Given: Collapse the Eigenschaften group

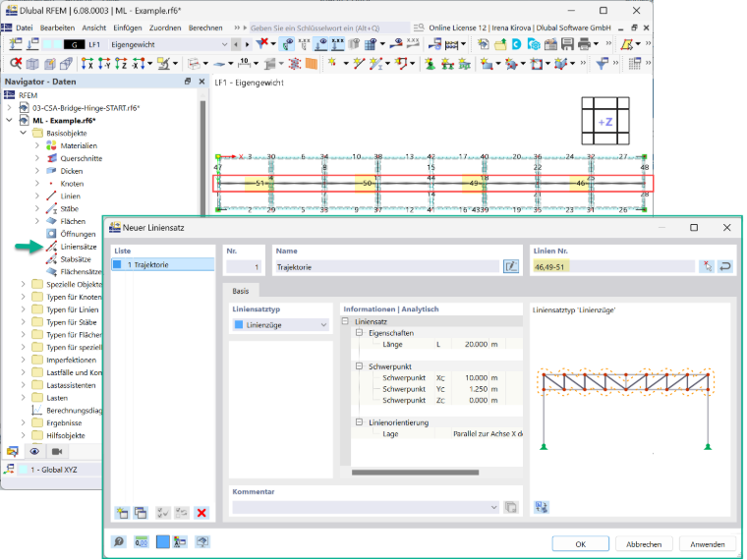Looking at the screenshot, I should (360, 333).
